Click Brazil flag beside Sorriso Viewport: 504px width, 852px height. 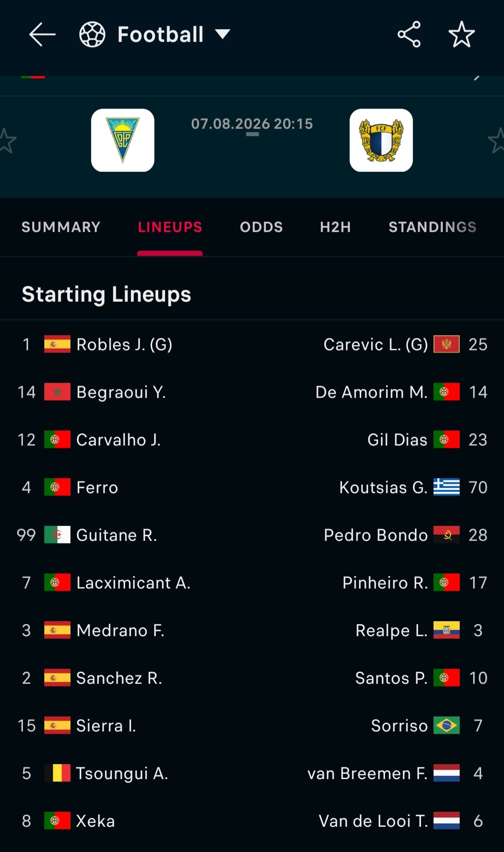pos(447,725)
